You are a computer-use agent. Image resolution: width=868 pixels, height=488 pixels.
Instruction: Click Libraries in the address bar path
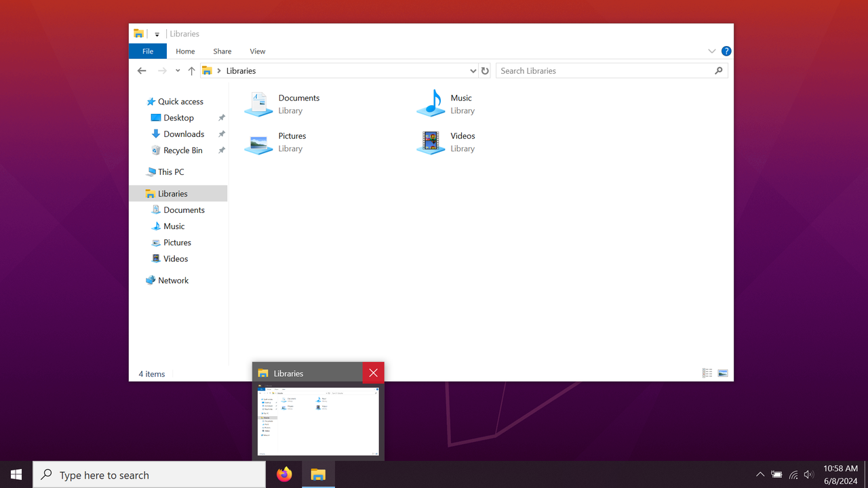pos(241,70)
